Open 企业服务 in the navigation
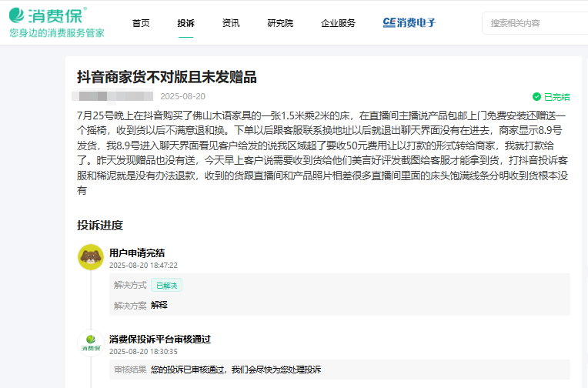The width and height of the screenshot is (588, 388). point(338,23)
